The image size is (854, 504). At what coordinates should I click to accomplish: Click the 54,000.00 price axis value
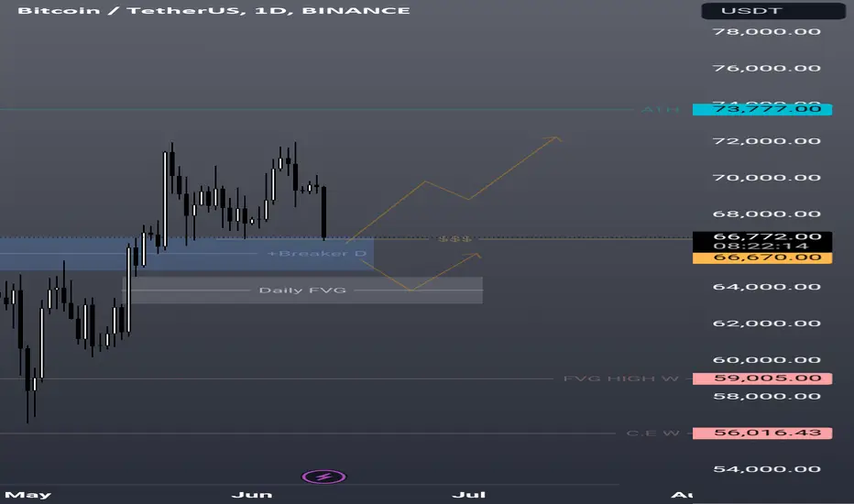point(766,469)
